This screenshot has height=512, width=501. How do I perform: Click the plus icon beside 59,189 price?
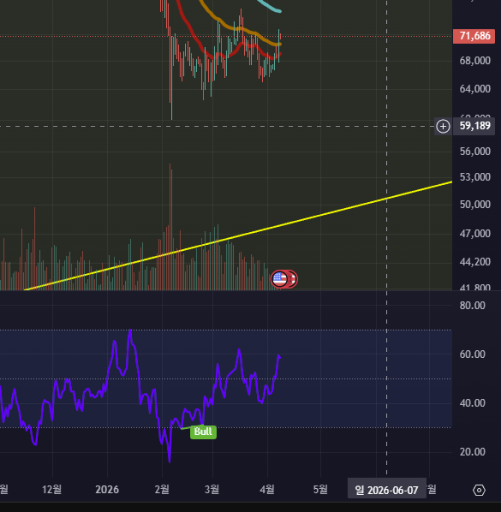443,127
